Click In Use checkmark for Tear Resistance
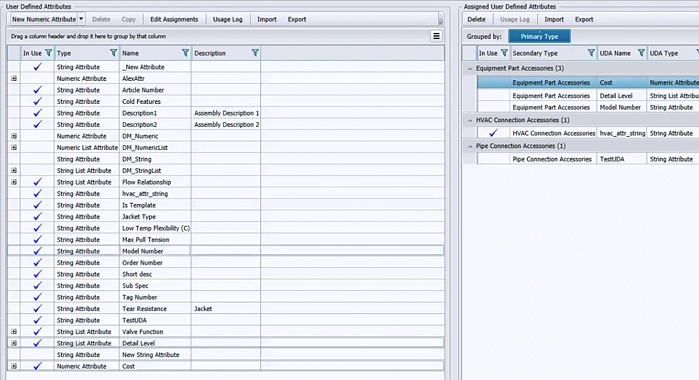Screen dimensions: 699x380 [x=37, y=308]
